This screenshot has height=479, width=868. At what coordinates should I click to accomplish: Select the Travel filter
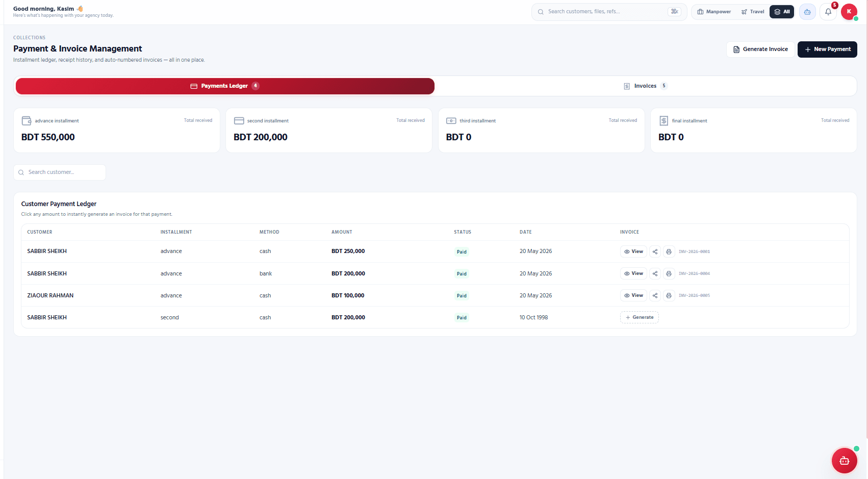tap(753, 12)
